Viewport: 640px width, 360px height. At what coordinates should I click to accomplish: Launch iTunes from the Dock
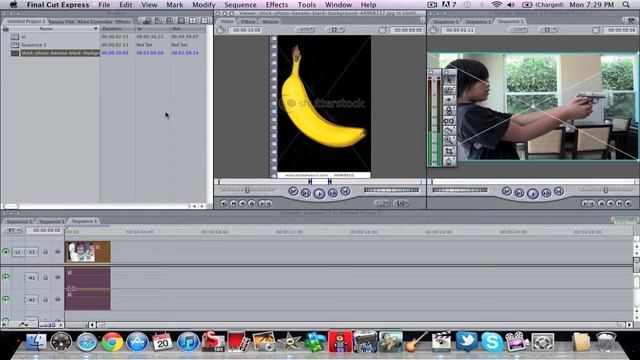pos(188,342)
